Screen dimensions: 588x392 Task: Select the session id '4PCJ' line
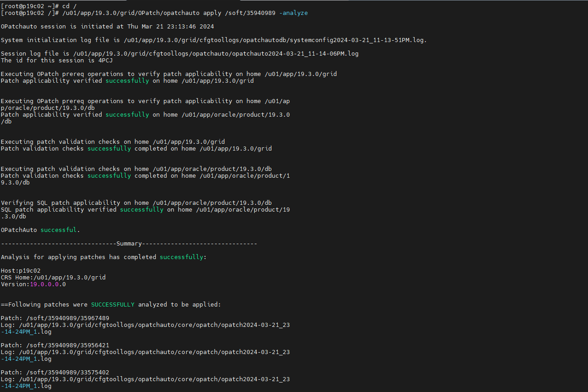(57, 61)
